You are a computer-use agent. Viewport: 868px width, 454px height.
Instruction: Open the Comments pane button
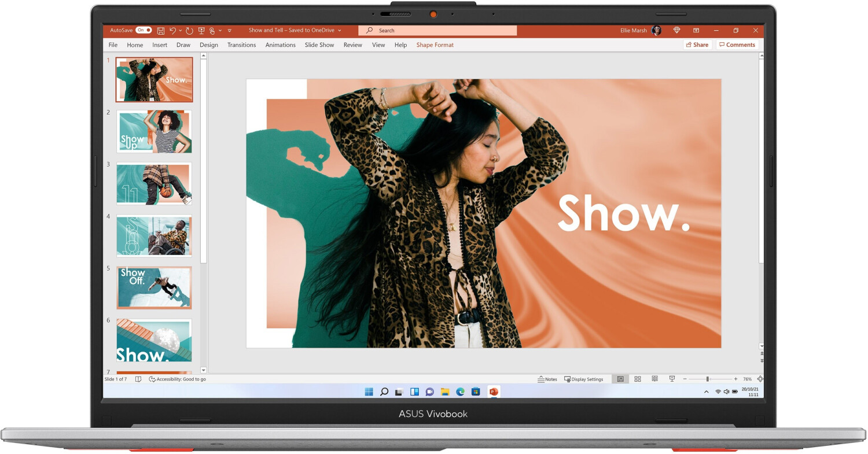click(737, 45)
